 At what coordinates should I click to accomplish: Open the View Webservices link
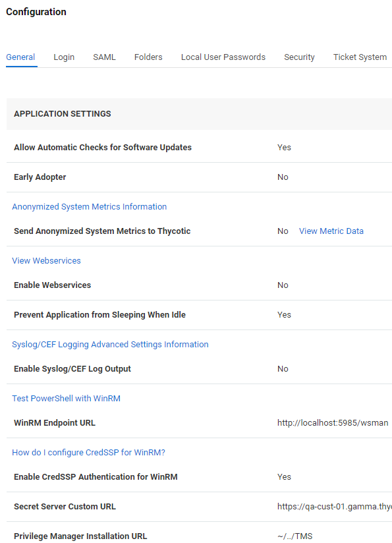pyautogui.click(x=46, y=261)
